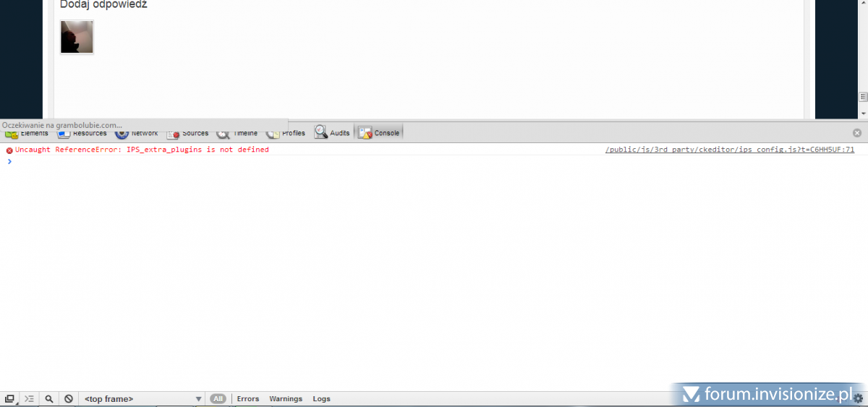
Task: Close the developer tools panel
Action: click(x=857, y=133)
